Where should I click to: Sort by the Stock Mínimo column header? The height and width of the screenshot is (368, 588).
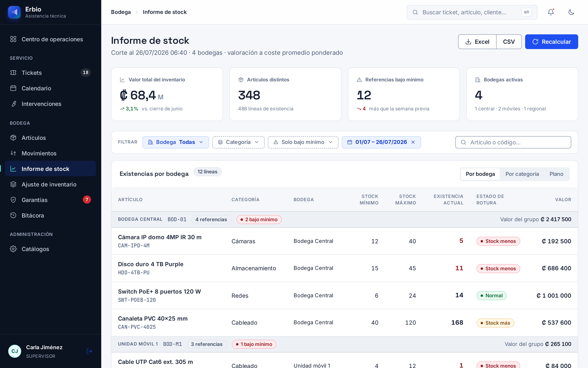click(x=369, y=200)
